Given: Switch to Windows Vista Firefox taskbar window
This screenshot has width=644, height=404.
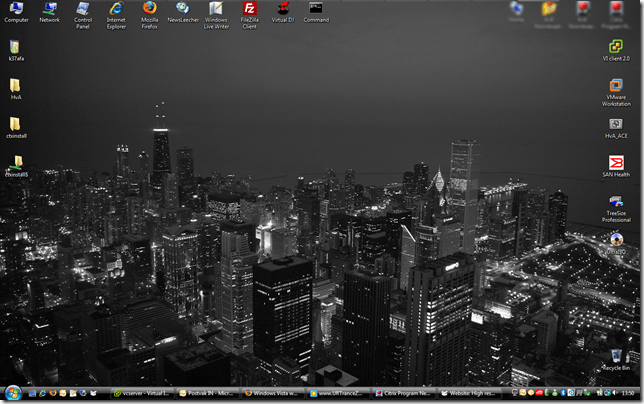Looking at the screenshot, I should [273, 393].
